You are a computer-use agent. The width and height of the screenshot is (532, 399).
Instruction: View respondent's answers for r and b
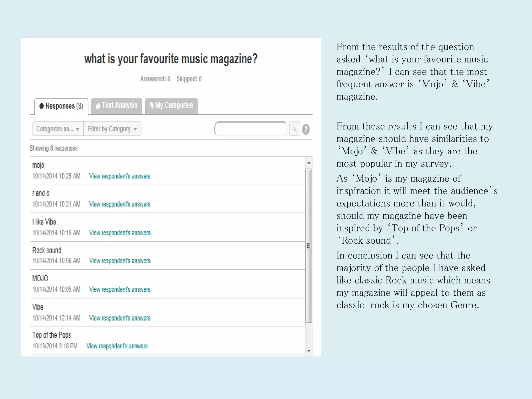(120, 204)
